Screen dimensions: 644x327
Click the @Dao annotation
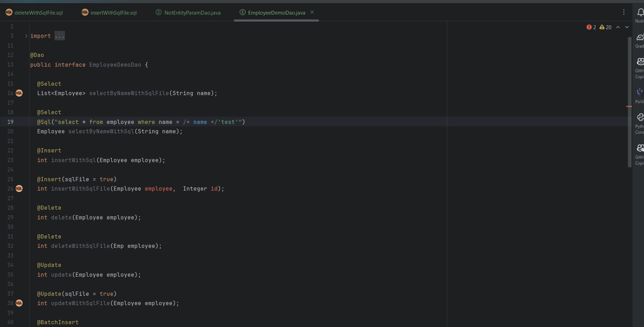[37, 55]
